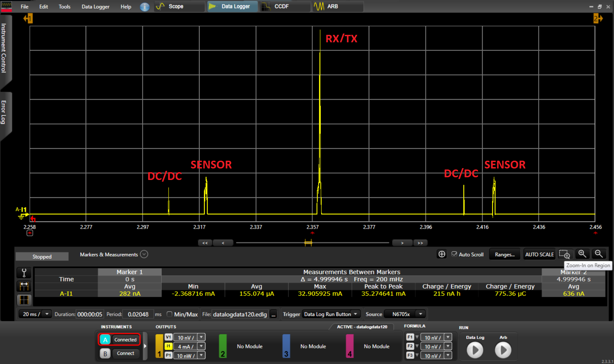Toggle I1 trace on output 1
Viewport: 614px width, 364px height.
(168, 346)
